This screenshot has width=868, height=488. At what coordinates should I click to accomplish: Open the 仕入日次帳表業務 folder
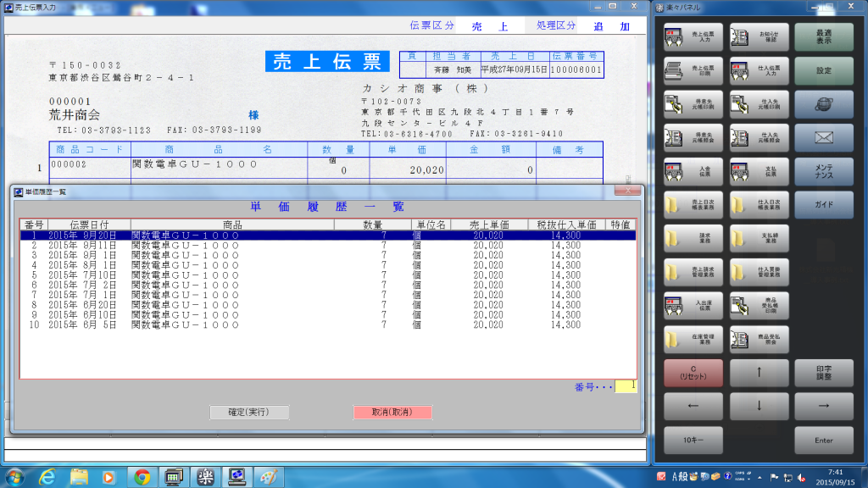click(759, 205)
